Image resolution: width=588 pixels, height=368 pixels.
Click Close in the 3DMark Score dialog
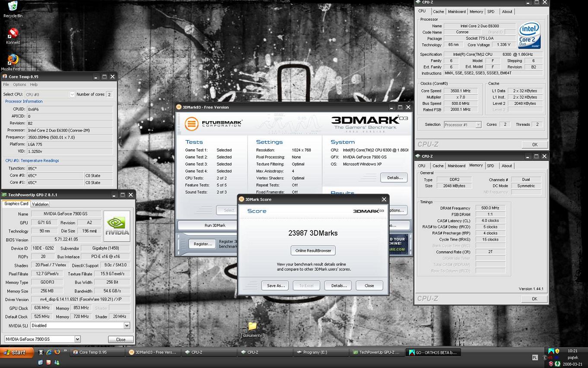[369, 285]
